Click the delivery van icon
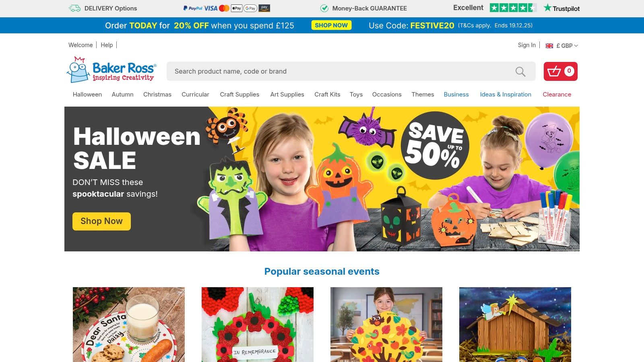Screen dimensions: 644x362 click(74, 8)
